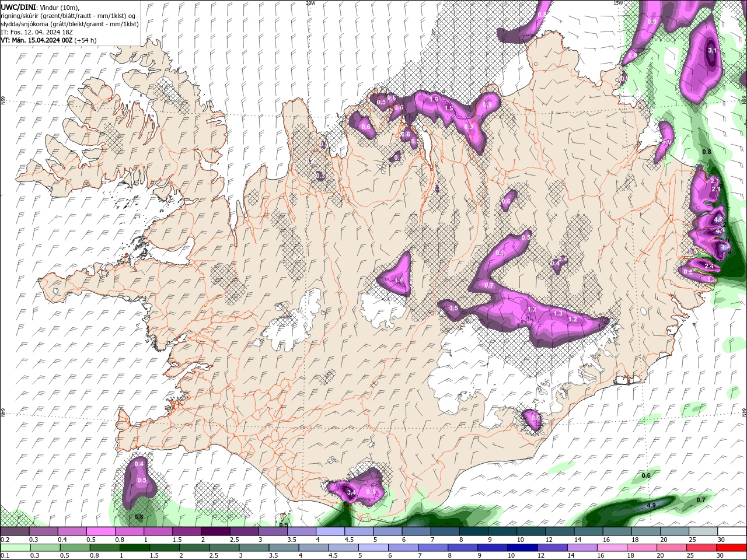The height and width of the screenshot is (560, 747).
Task: Click the bright pink 0.5 snow legend swatch
Action: 100,531
